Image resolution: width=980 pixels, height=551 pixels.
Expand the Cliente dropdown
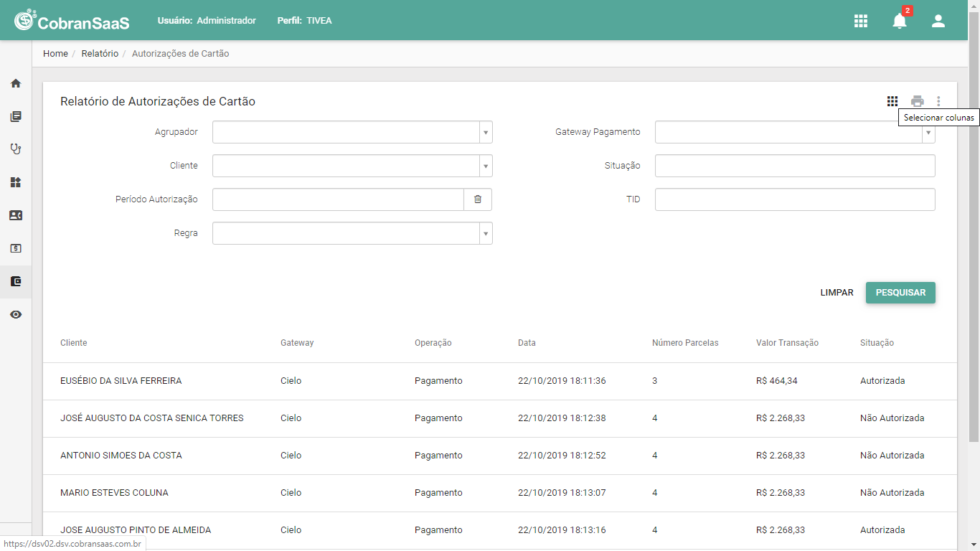pyautogui.click(x=486, y=166)
